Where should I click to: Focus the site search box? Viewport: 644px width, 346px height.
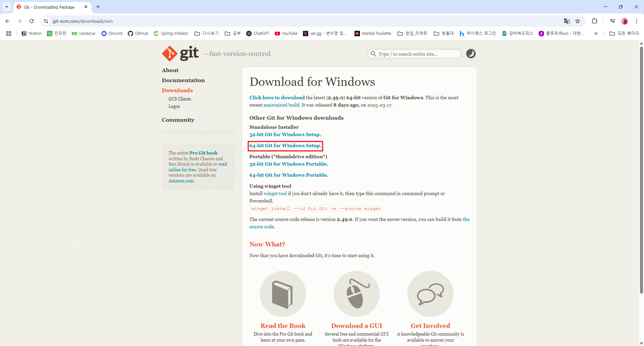tap(414, 54)
